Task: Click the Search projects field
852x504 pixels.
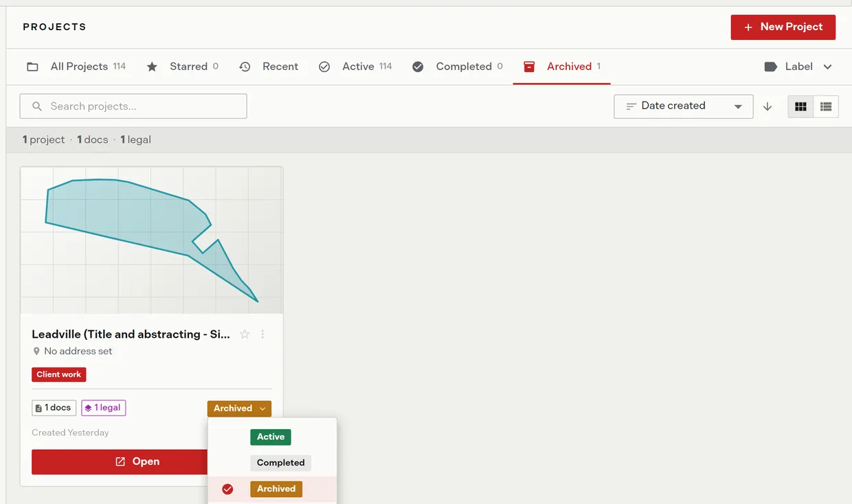Action: [133, 106]
